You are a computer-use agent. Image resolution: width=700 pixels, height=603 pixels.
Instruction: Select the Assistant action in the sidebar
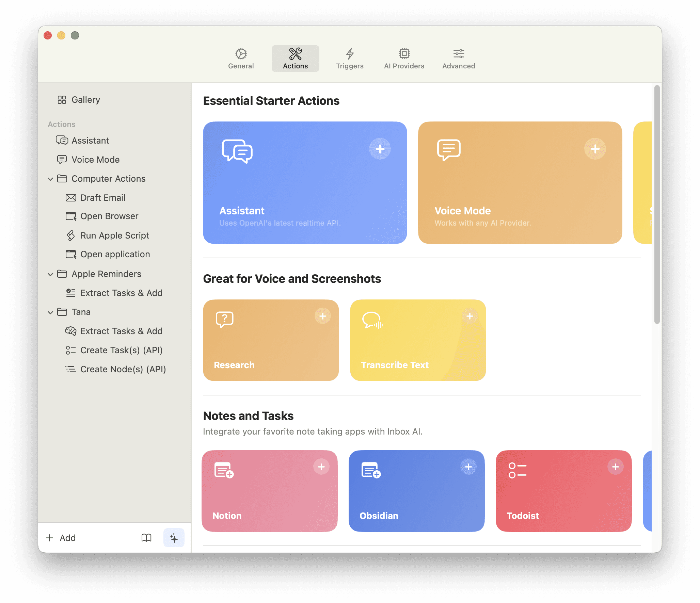[90, 140]
